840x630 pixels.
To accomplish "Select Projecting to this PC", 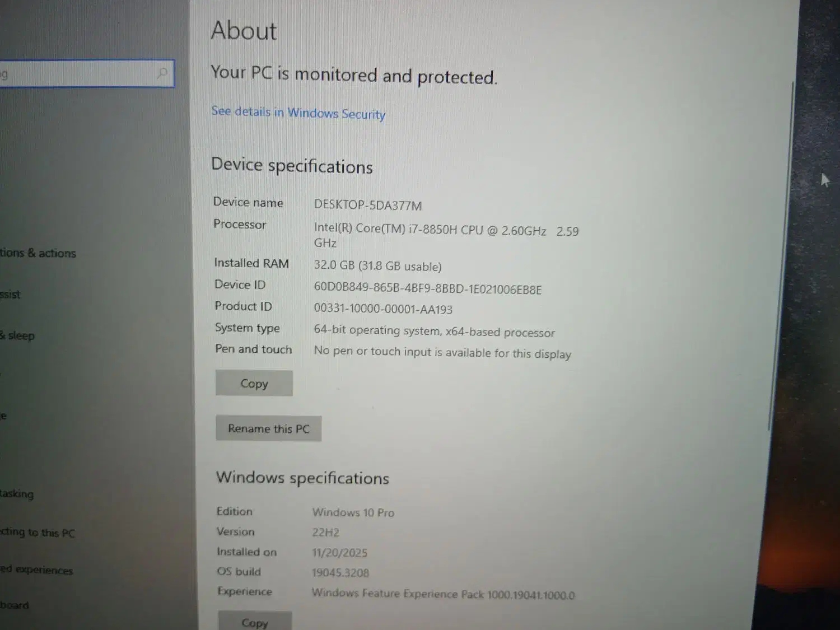I will point(37,533).
